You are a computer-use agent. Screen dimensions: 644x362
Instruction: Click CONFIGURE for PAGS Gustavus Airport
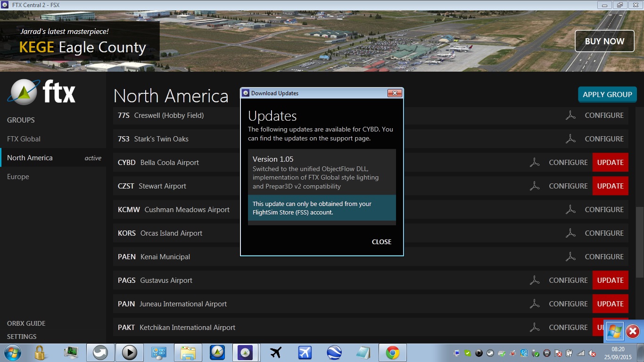coord(568,280)
